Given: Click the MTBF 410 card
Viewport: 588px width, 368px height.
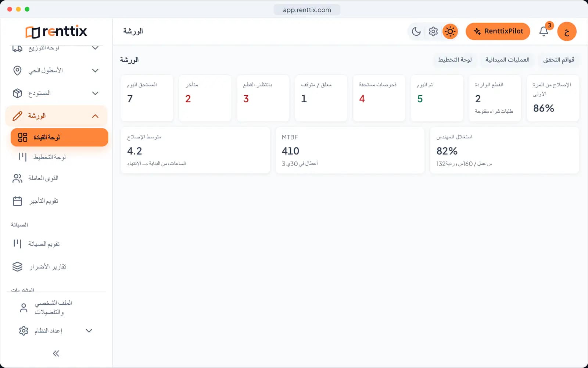Looking at the screenshot, I should [350, 150].
